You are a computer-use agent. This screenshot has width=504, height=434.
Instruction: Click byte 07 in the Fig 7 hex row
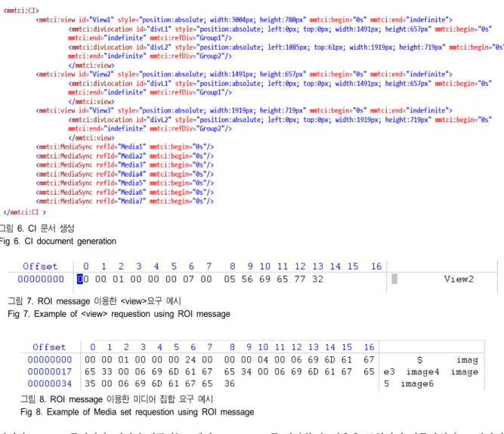click(x=188, y=279)
